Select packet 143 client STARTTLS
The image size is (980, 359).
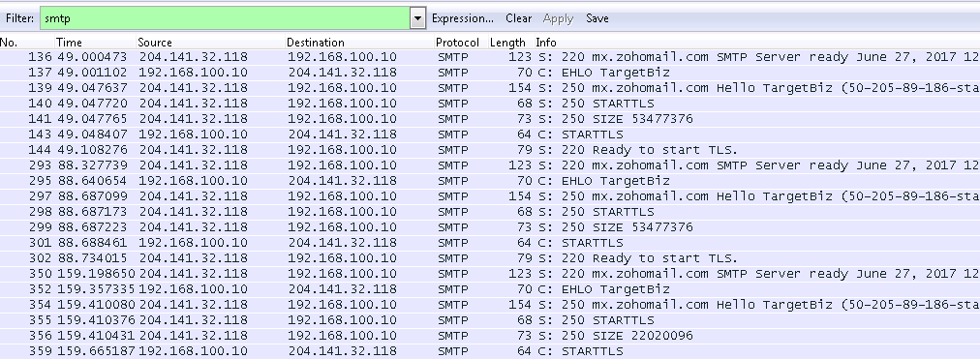(490, 135)
